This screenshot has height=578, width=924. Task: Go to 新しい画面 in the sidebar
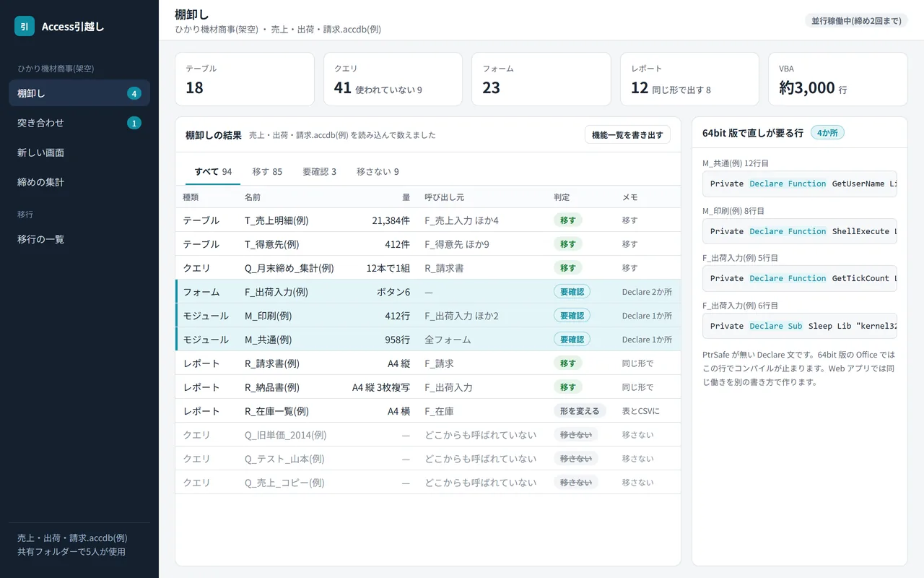(x=79, y=152)
